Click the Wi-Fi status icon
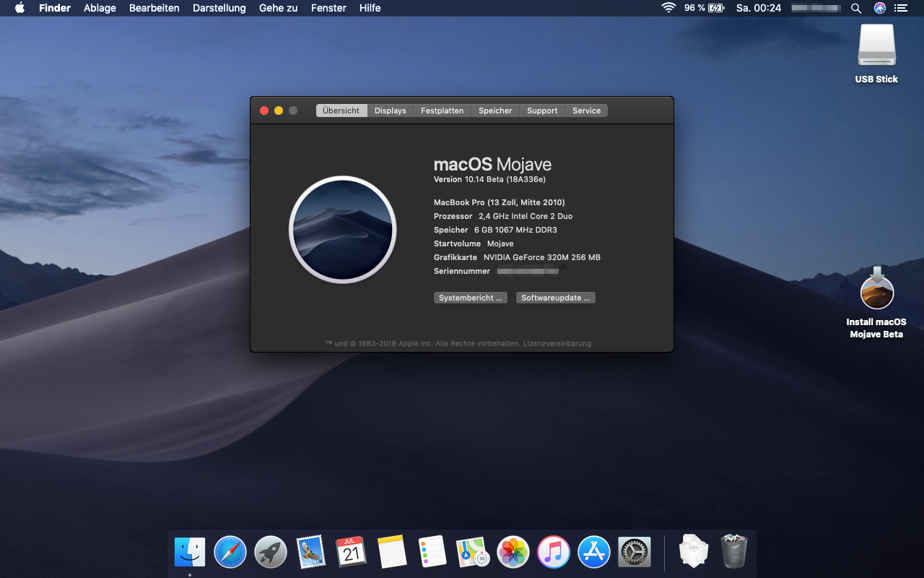 pos(668,8)
